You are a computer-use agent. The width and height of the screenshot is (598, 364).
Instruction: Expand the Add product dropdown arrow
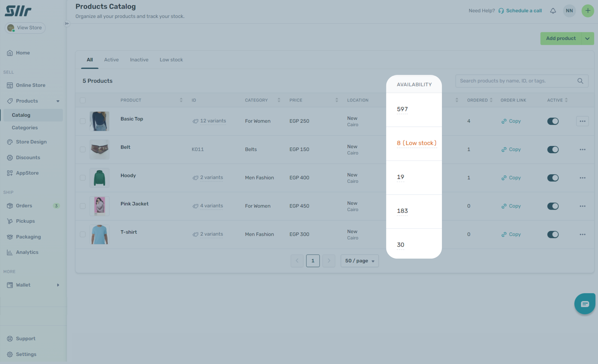(587, 39)
